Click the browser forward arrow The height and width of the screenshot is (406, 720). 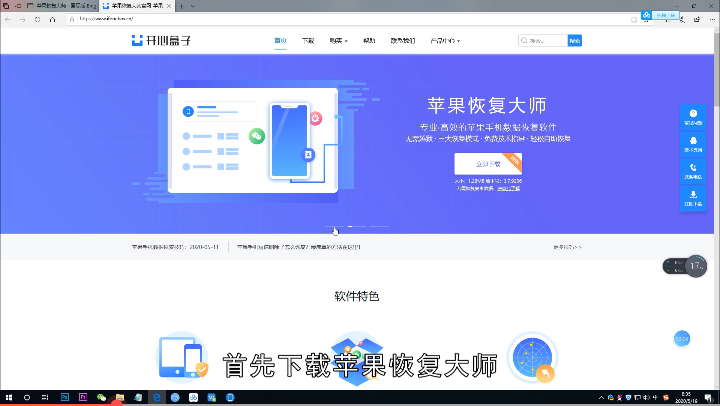point(22,19)
